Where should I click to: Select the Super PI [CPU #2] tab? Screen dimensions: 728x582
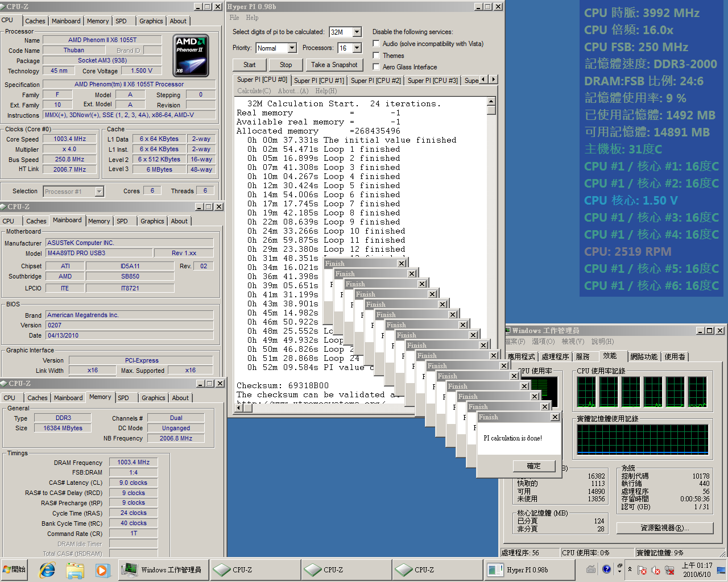(x=376, y=81)
